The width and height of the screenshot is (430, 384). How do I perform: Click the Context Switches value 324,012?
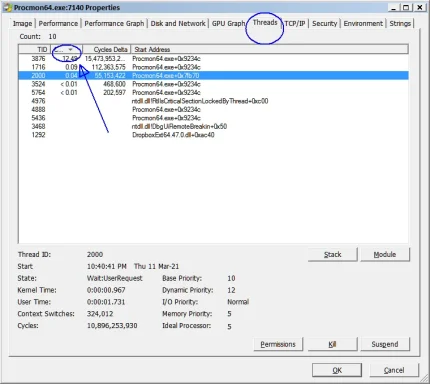(100, 314)
